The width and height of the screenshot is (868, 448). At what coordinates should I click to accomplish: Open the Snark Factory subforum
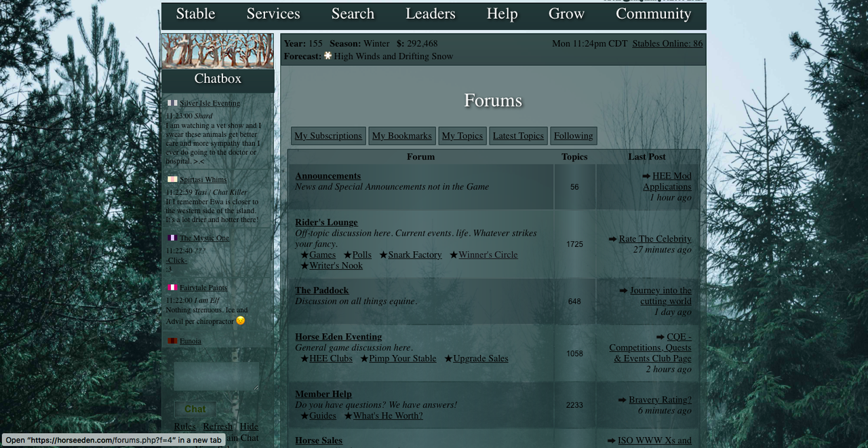(415, 255)
